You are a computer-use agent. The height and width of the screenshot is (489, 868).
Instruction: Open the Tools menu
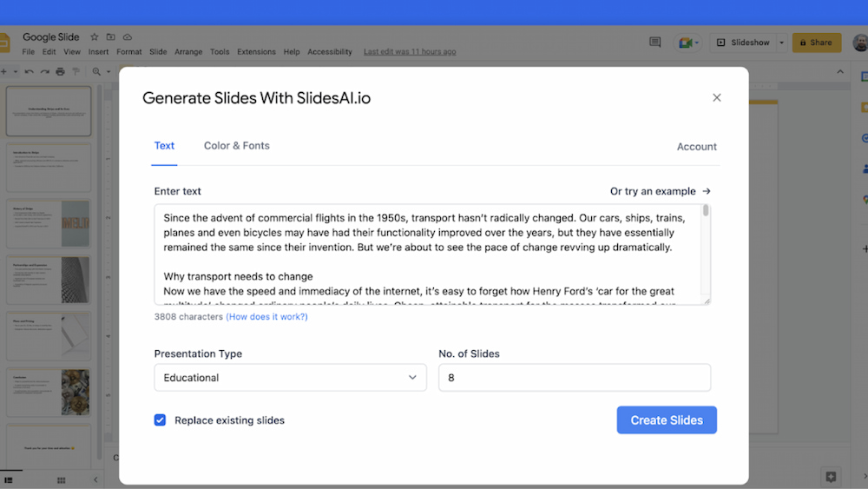(x=220, y=51)
